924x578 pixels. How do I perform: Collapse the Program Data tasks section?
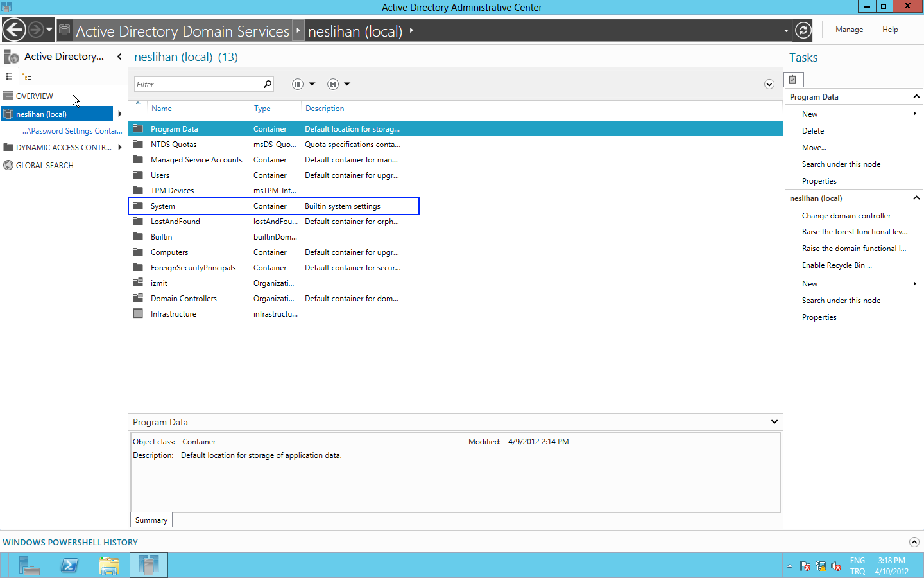coord(916,96)
